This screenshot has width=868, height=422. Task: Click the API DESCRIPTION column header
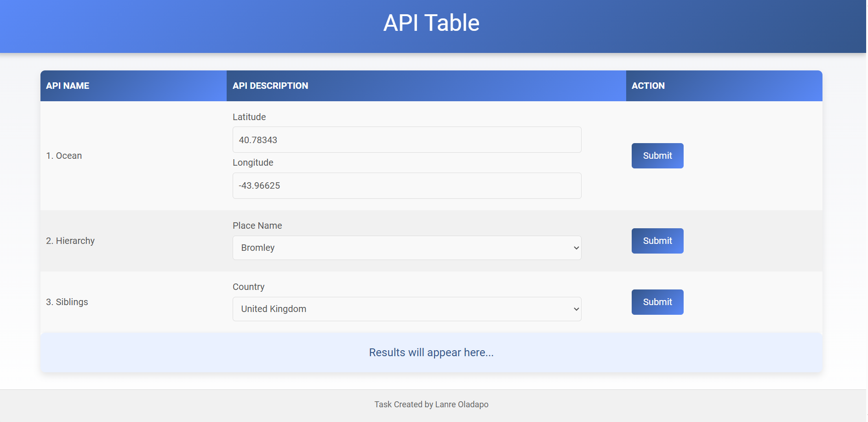[x=270, y=86]
